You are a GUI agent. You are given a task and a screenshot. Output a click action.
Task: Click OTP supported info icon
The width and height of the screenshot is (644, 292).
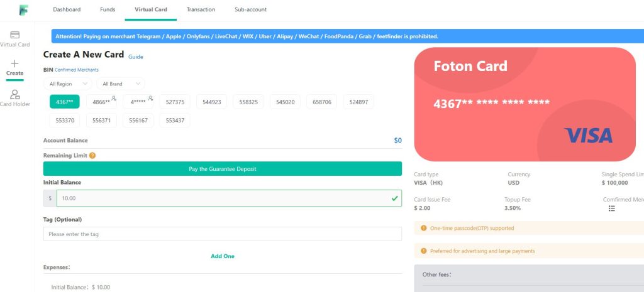tap(424, 228)
